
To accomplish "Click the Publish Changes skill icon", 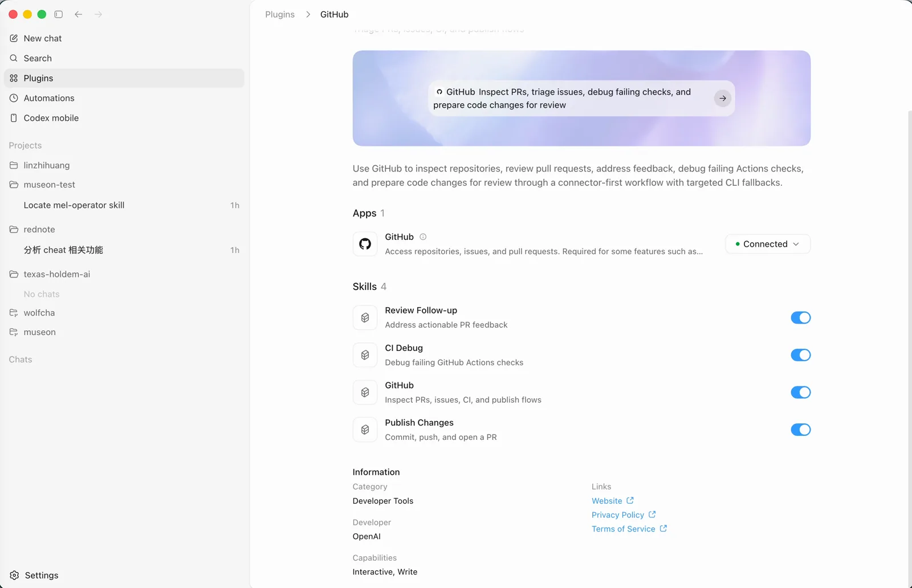I will (365, 430).
